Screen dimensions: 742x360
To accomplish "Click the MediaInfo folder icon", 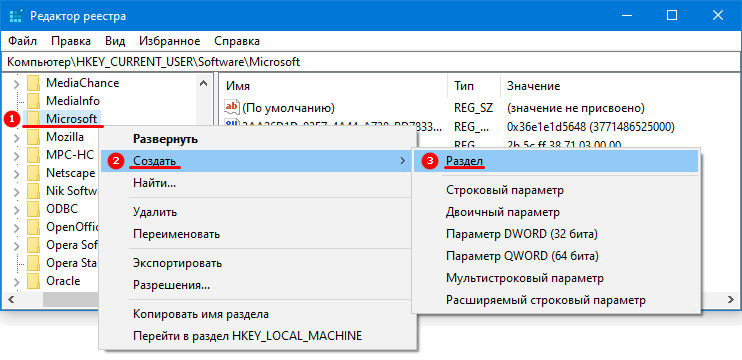I will [33, 101].
